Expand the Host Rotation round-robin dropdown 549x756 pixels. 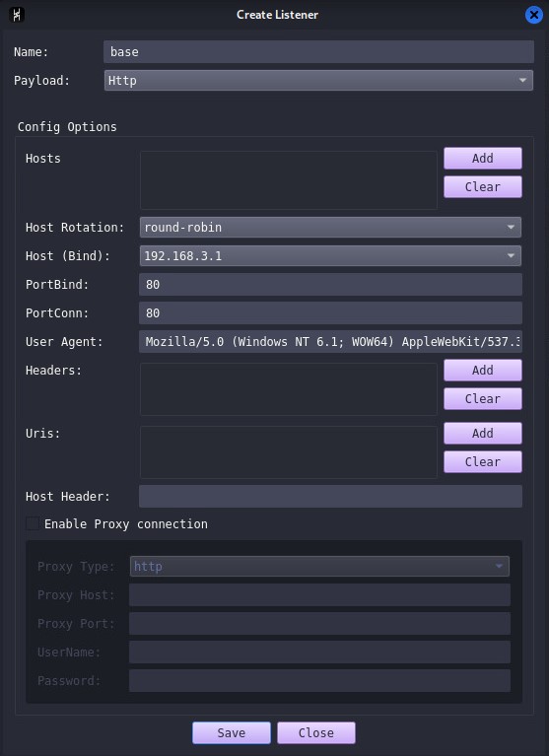pyautogui.click(x=330, y=227)
